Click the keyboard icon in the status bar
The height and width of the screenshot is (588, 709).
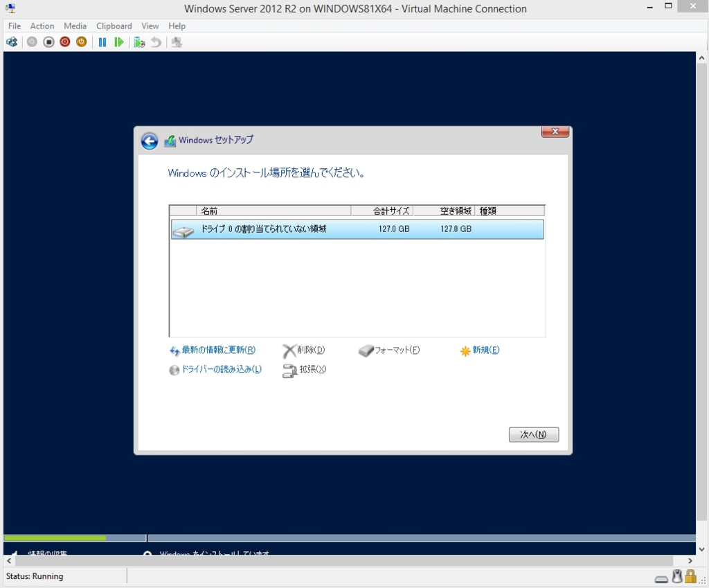coord(661,580)
